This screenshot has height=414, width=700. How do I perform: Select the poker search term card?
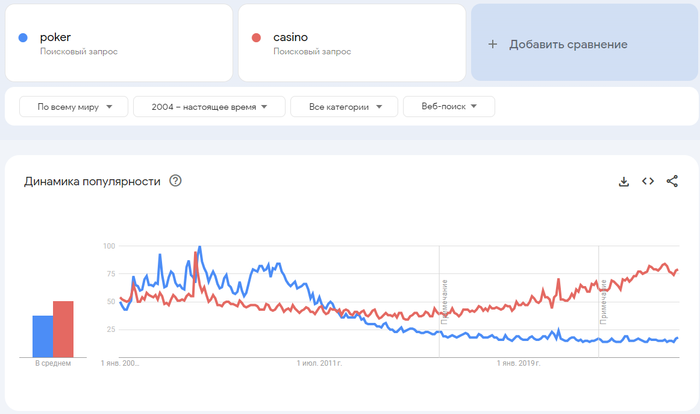[118, 43]
